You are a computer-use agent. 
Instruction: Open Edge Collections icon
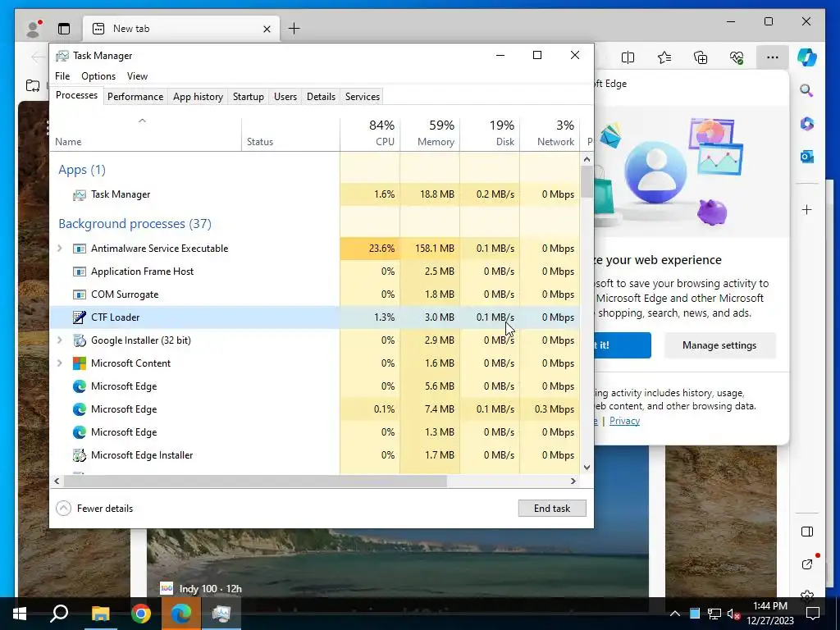click(701, 57)
